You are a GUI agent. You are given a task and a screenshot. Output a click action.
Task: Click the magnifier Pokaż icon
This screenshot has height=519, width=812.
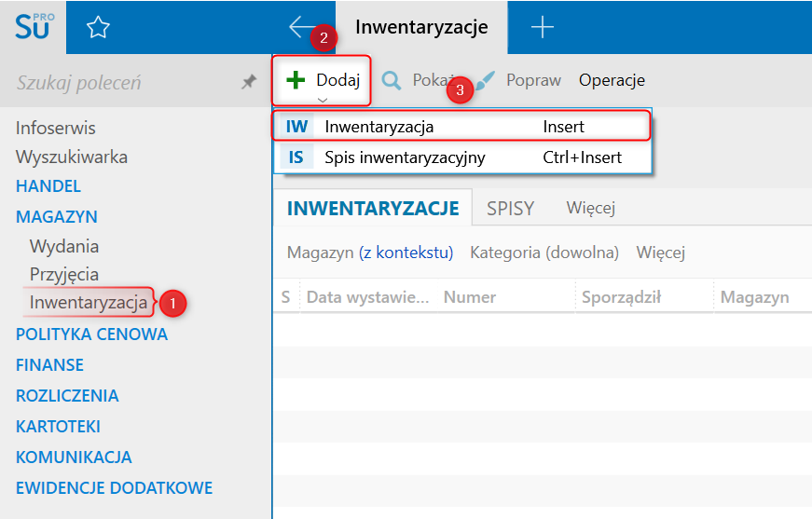[392, 80]
